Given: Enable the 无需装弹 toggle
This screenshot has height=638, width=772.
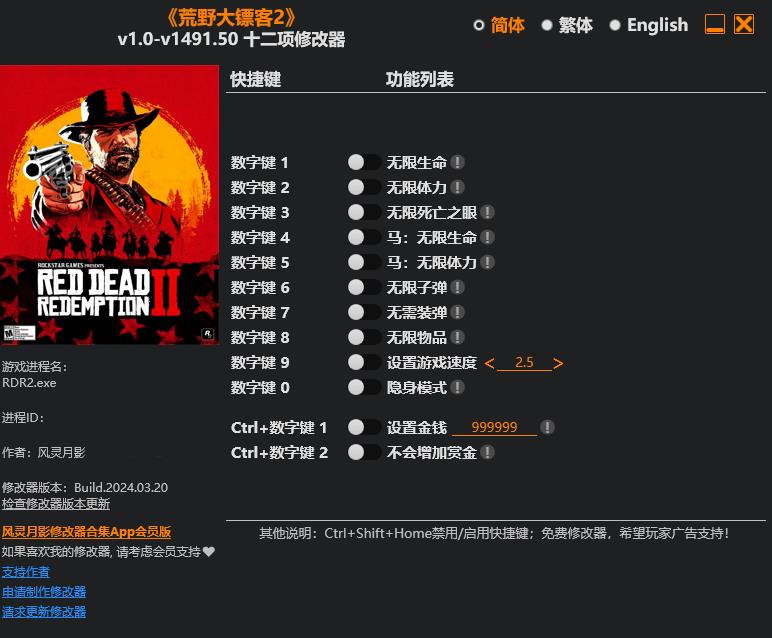Looking at the screenshot, I should click(364, 312).
